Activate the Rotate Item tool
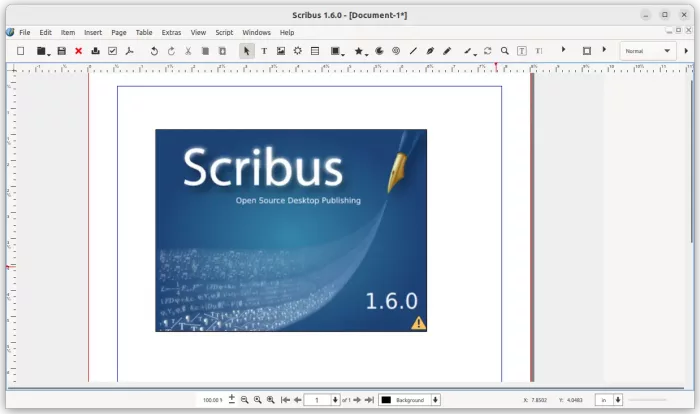 pos(487,51)
